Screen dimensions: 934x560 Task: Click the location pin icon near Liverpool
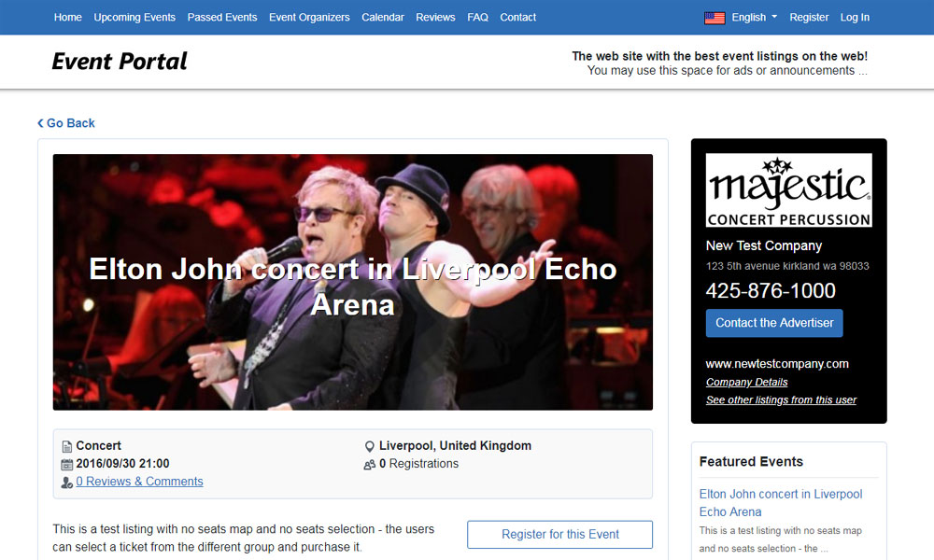(x=369, y=446)
